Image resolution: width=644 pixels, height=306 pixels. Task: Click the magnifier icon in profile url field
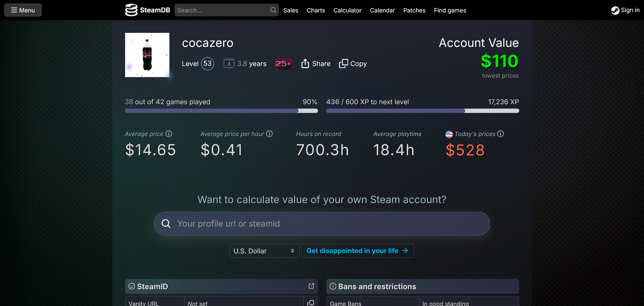[x=166, y=224]
